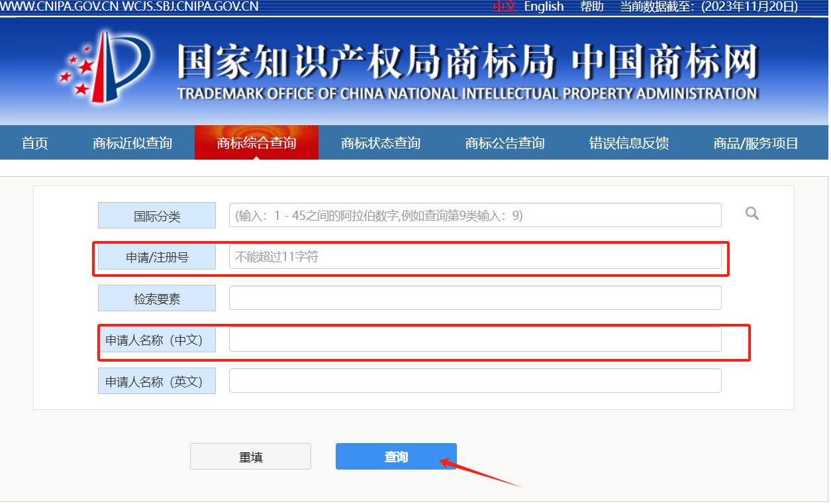Viewport: 831px width, 504px height.
Task: Open the 商标状态查询 tab
Action: 380,143
